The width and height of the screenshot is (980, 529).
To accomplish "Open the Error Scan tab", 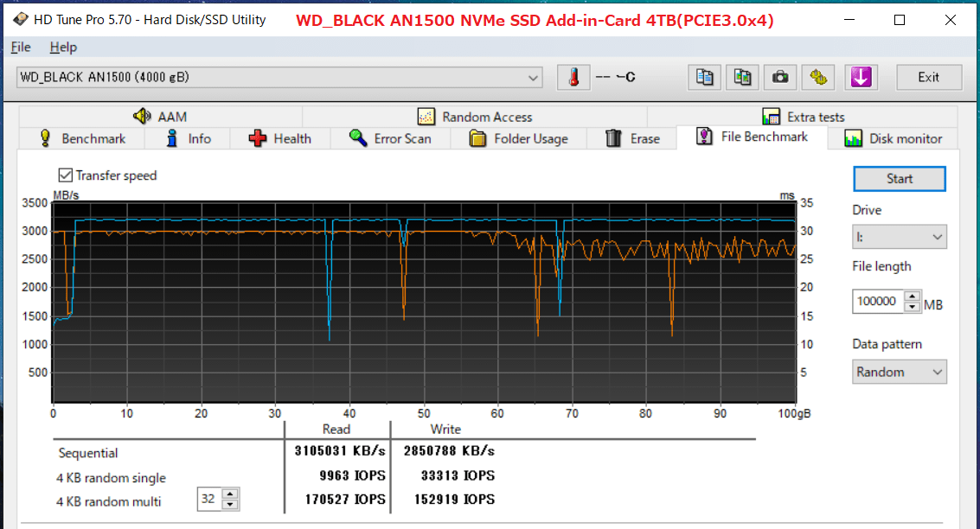I will click(390, 138).
